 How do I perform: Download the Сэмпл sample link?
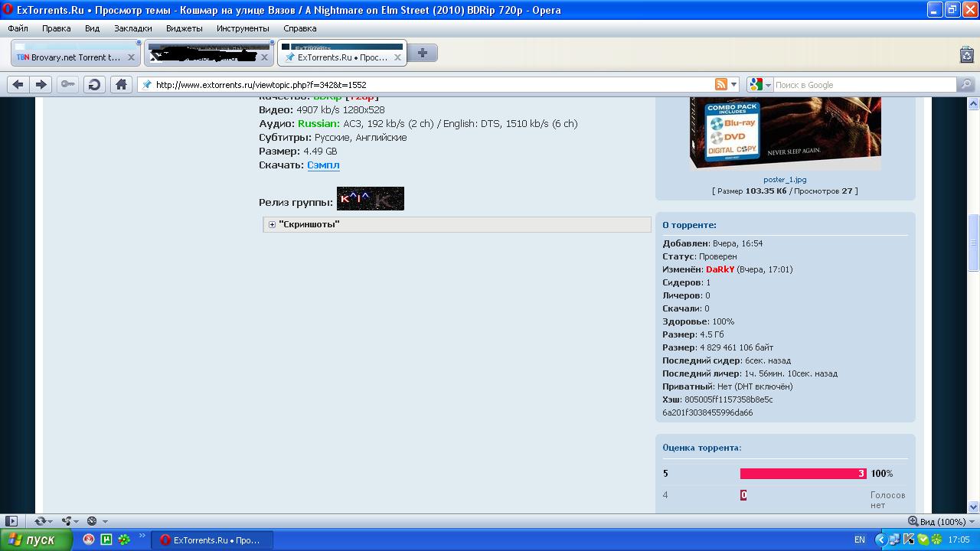coord(323,165)
